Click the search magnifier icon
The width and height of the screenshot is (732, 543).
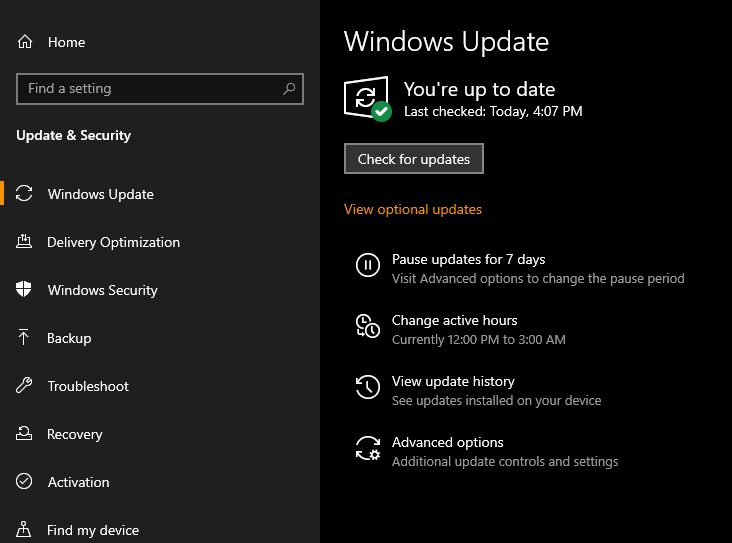point(289,89)
